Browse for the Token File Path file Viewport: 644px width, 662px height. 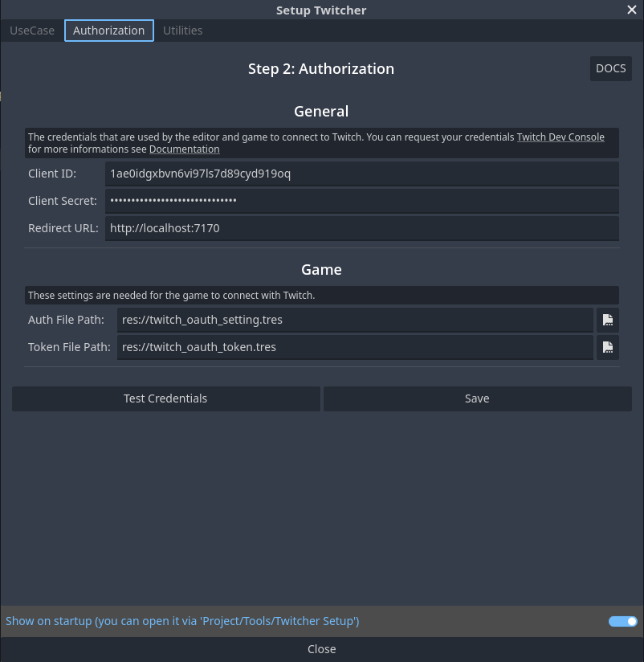coord(608,347)
